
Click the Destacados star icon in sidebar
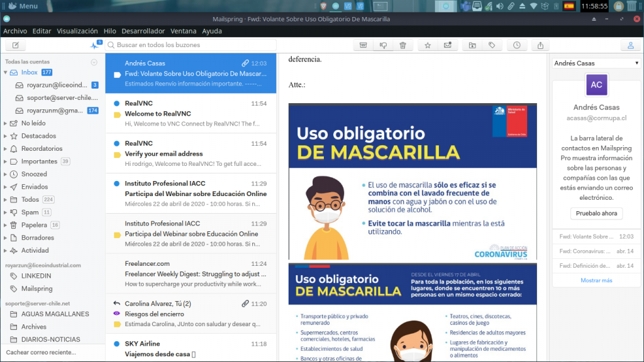coord(14,136)
